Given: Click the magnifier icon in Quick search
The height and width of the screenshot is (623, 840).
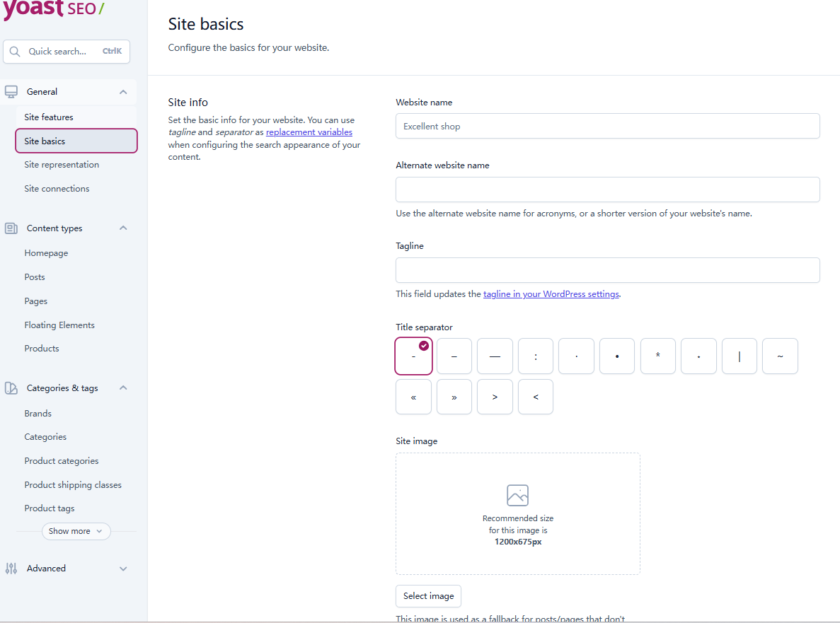Looking at the screenshot, I should click(16, 52).
